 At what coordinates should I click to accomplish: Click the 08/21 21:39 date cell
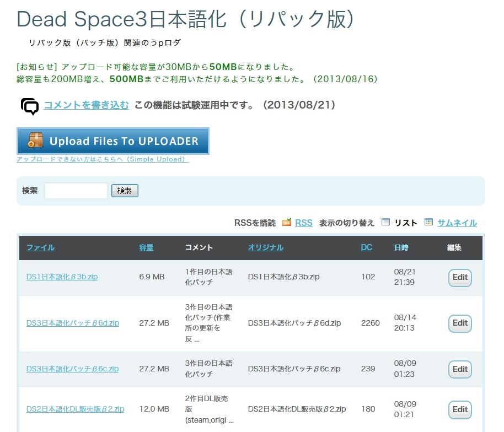click(405, 277)
